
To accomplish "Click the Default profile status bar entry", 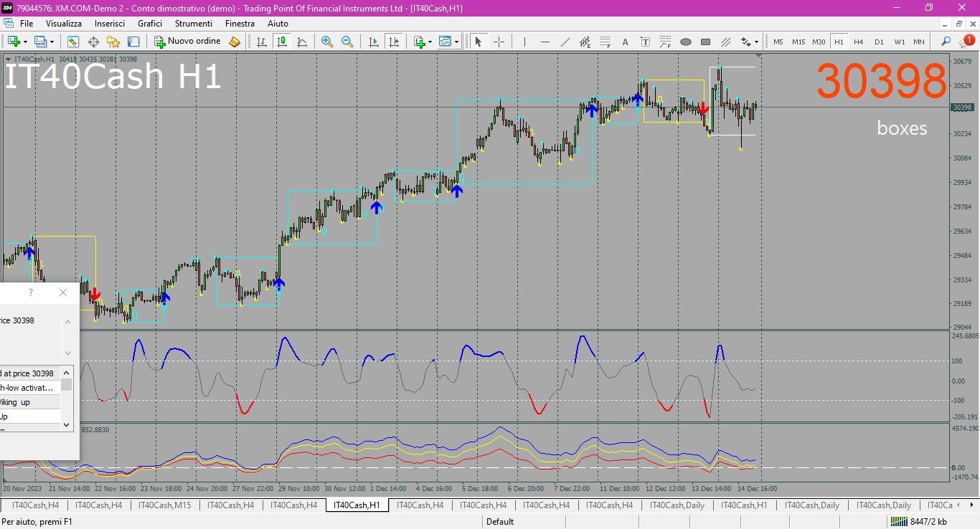I will [x=500, y=522].
